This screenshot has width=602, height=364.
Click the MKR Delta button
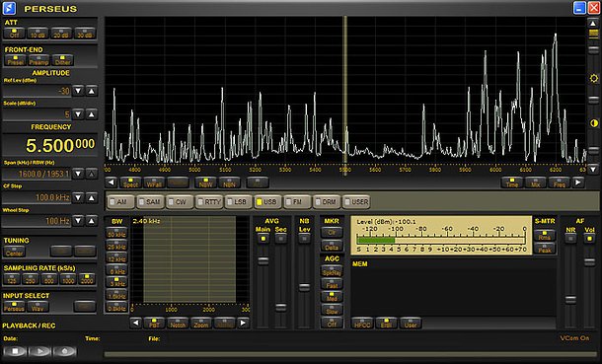[332, 246]
